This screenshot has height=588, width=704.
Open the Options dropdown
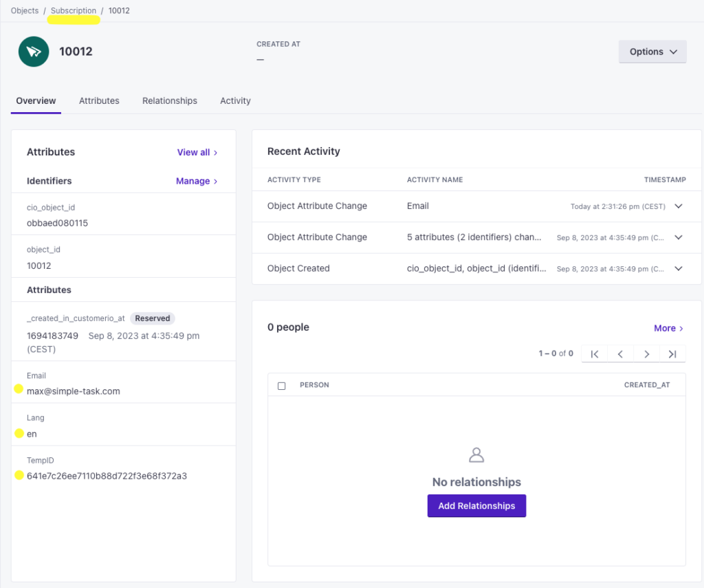click(x=652, y=52)
